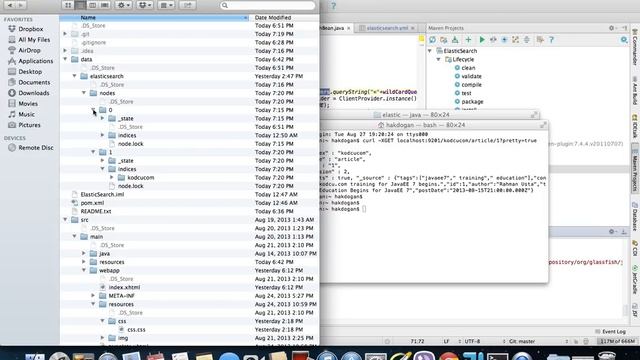Select Remote Disc under Devices
Image resolution: width=640 pixels, height=360 pixels.
[31, 148]
